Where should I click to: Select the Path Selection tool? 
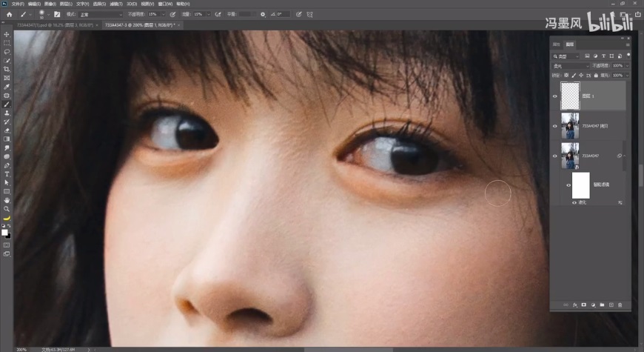coord(7,182)
